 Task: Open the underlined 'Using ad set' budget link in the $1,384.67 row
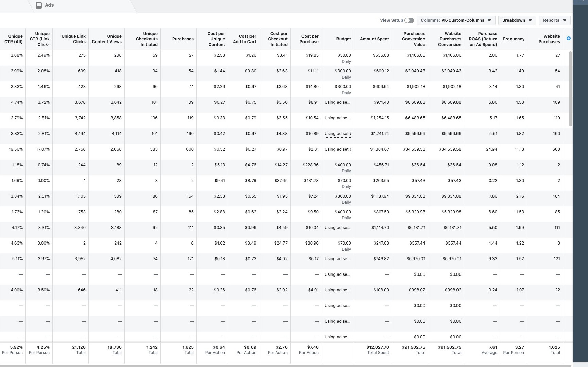[338, 149]
